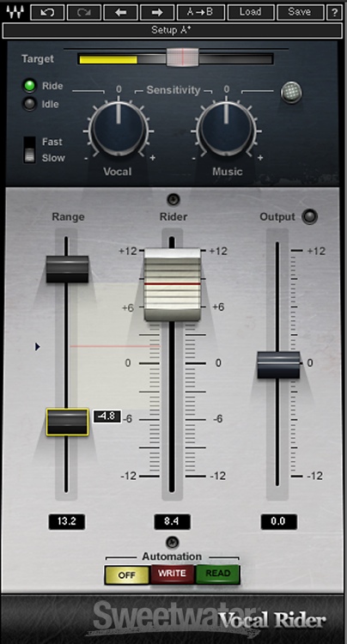Set Automation to WRITE

tap(172, 574)
